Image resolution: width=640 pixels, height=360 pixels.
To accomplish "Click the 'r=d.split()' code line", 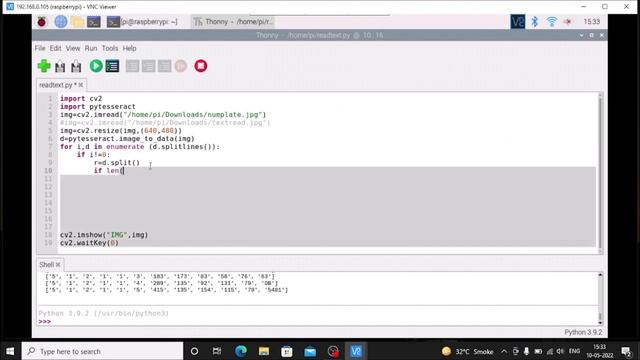I will 117,162.
